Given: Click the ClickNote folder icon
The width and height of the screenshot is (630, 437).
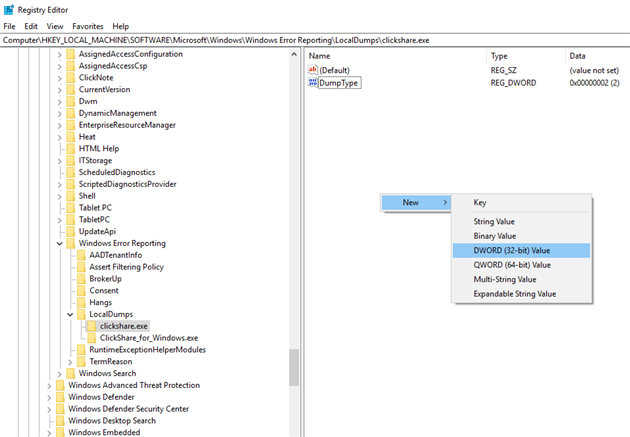Looking at the screenshot, I should click(71, 78).
